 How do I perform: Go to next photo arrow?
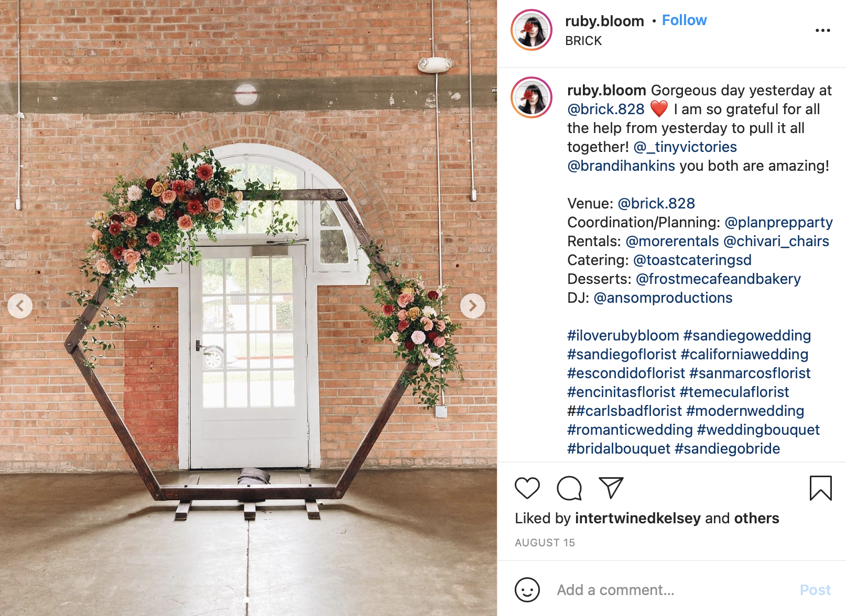(473, 305)
